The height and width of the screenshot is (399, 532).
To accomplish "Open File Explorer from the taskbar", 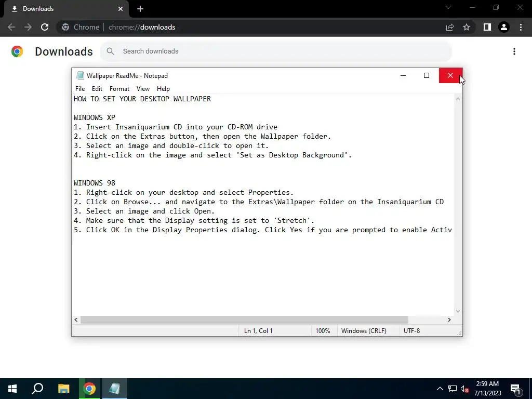I will coord(64,389).
